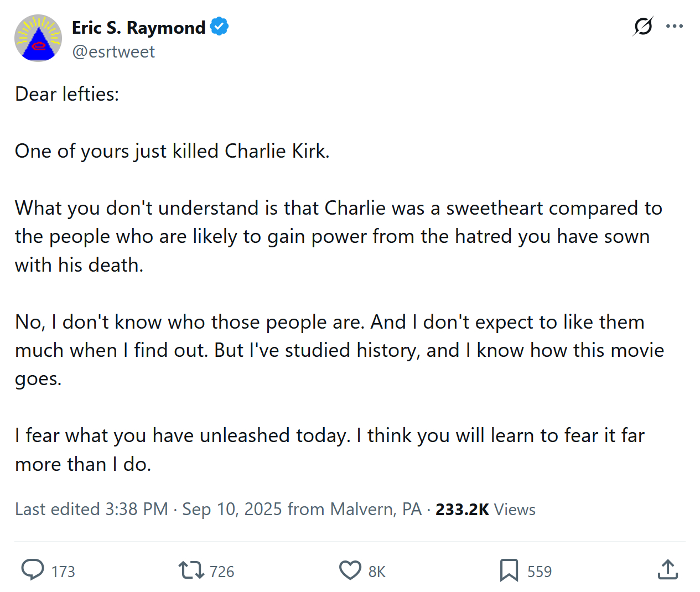
Task: Click the reply speech bubble icon
Action: pos(33,570)
